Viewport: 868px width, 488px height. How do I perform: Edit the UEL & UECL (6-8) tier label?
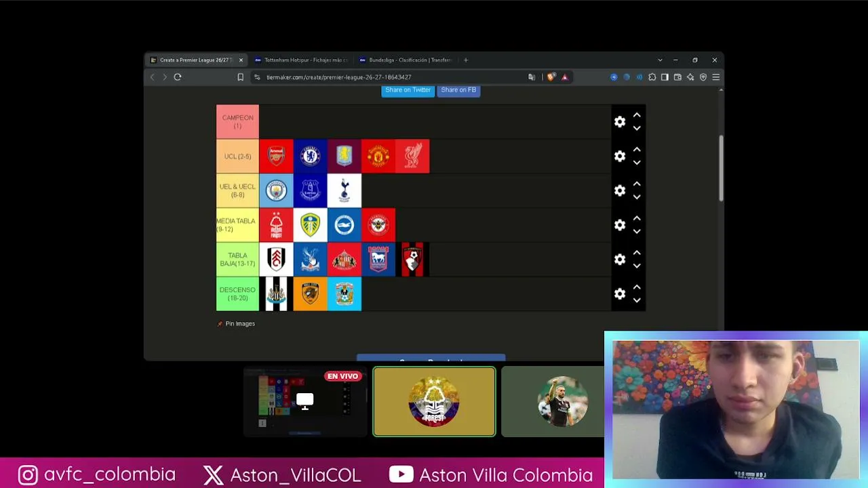click(237, 191)
